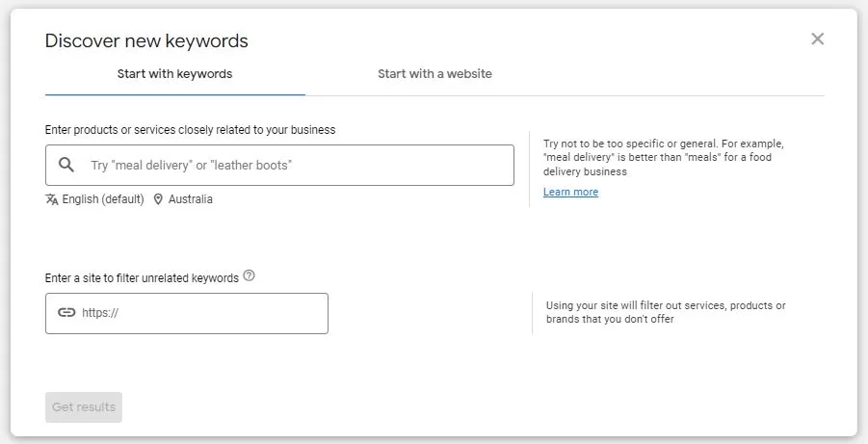Focus the products or services keyword field

pos(299,165)
